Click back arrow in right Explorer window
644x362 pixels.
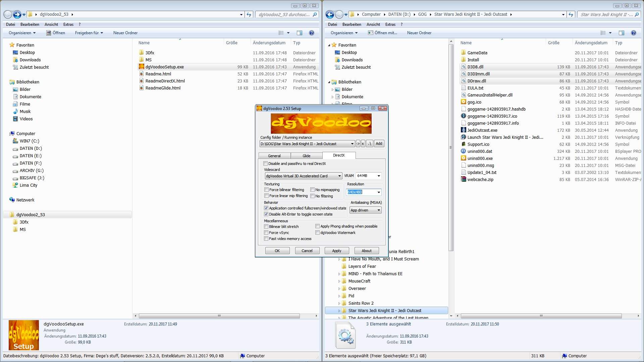330,14
